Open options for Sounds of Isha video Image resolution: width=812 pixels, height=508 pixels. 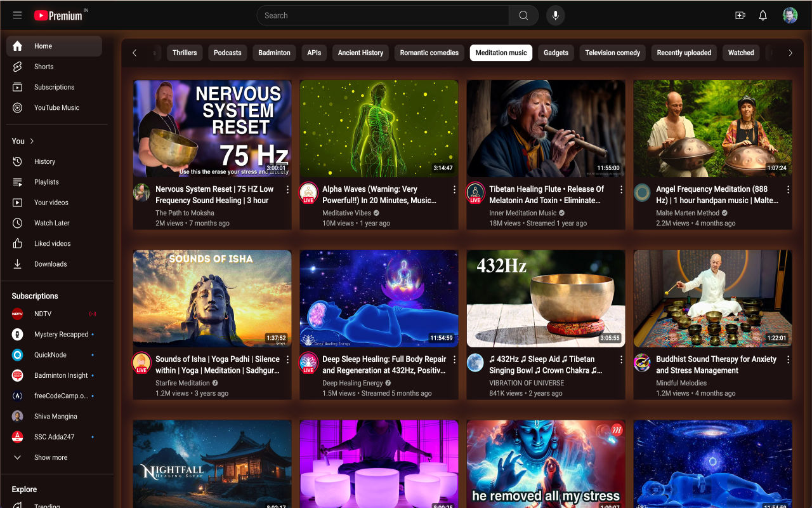pyautogui.click(x=287, y=360)
